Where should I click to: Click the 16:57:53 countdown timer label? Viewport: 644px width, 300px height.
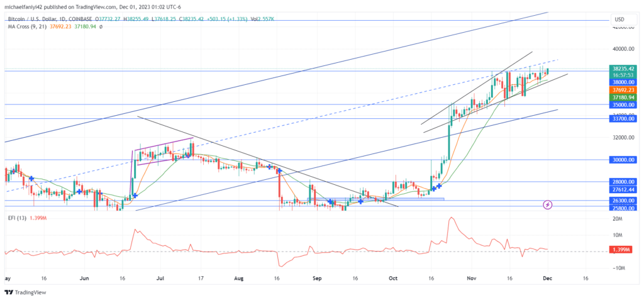tap(623, 75)
